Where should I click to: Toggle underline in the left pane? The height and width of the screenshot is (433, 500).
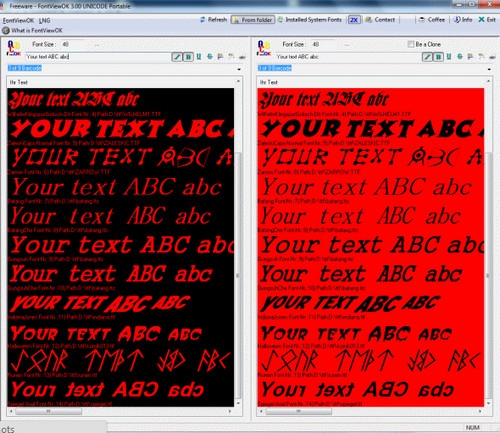coord(199,57)
